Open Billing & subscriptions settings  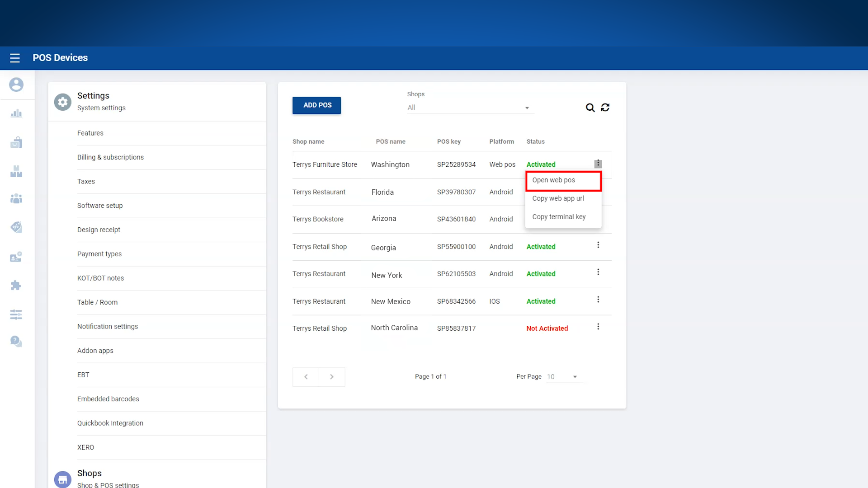pyautogui.click(x=110, y=157)
